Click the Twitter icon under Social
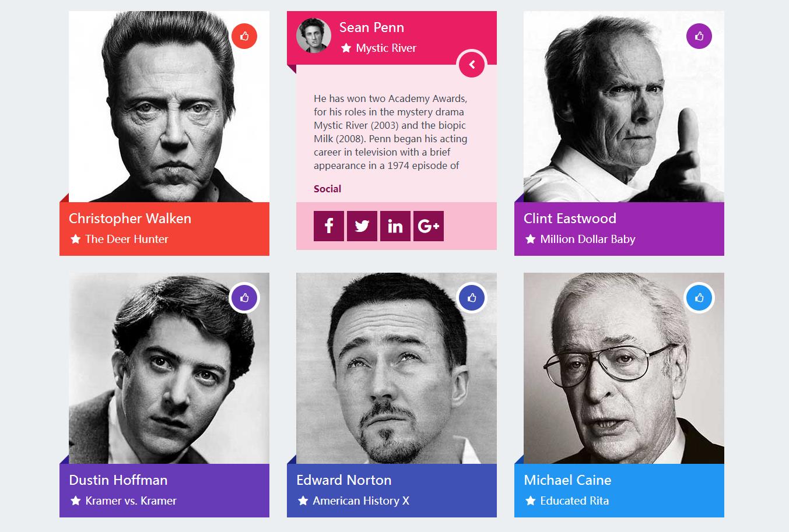Screen dimensions: 789x532 click(362, 226)
